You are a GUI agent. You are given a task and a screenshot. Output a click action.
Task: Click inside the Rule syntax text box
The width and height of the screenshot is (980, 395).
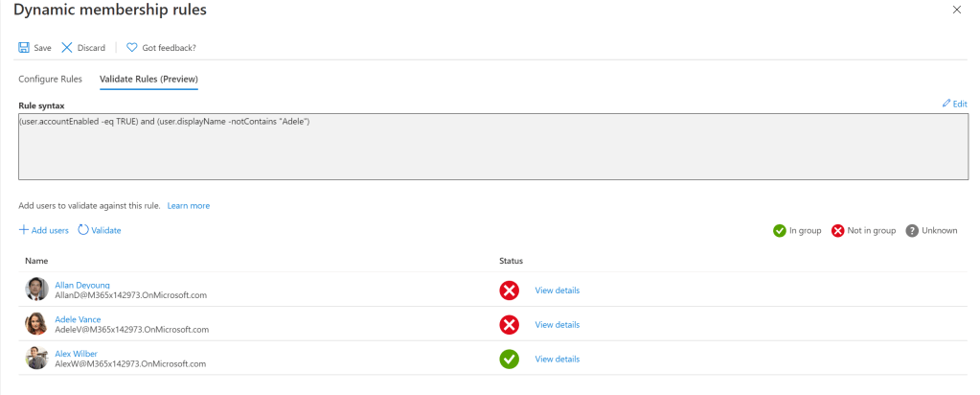coord(479,147)
